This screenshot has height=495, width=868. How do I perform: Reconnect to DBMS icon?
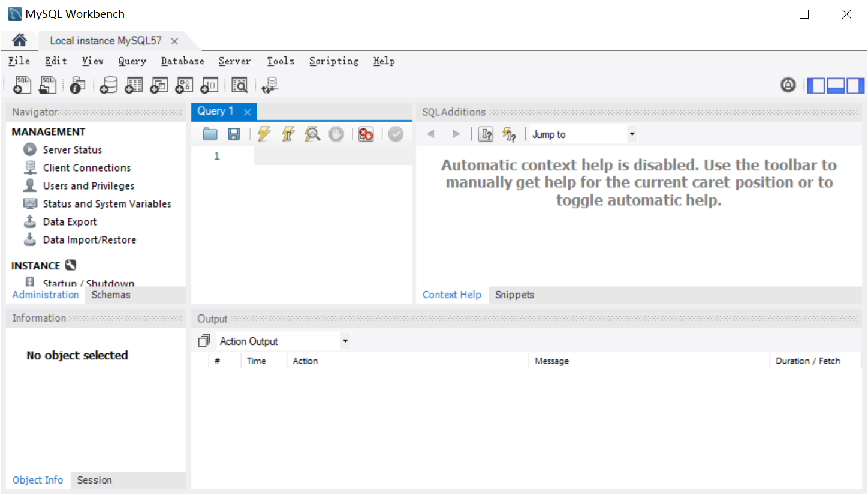click(x=270, y=85)
